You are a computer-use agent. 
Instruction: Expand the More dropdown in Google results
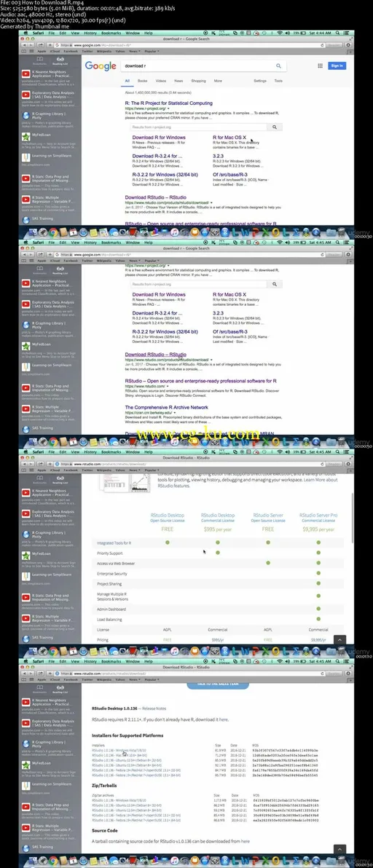point(218,81)
